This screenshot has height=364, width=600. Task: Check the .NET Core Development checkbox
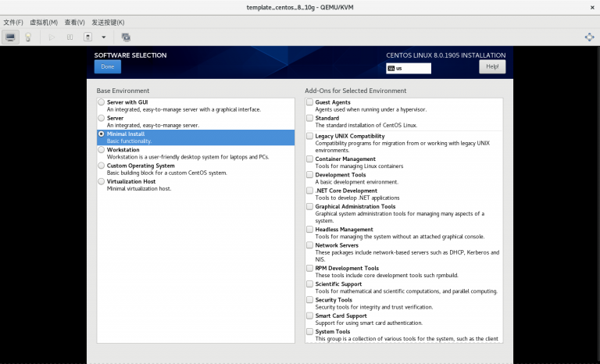[x=309, y=191]
